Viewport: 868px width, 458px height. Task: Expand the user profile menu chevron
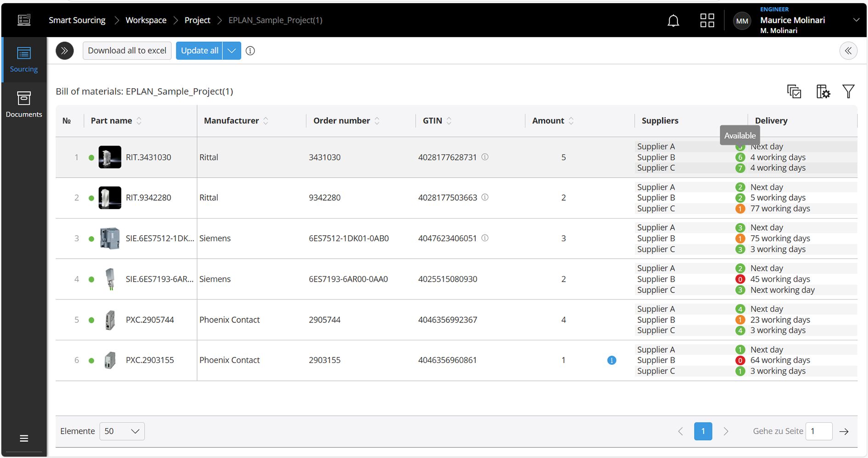(856, 20)
